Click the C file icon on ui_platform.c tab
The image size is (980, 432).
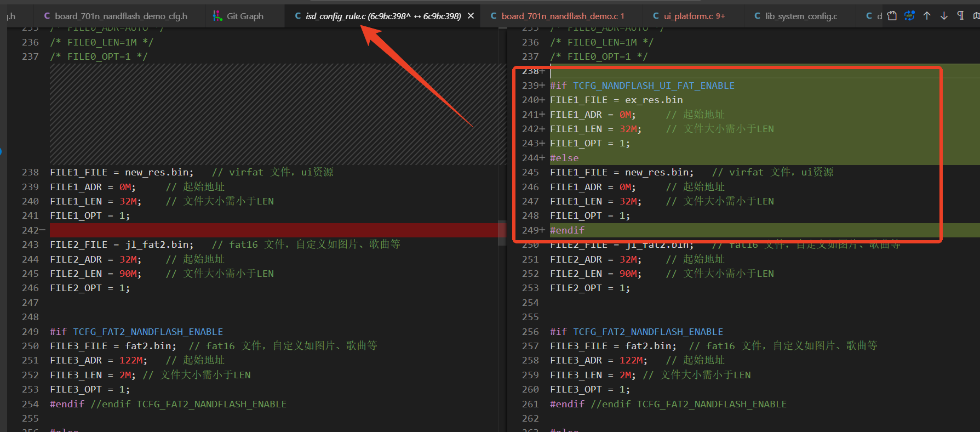tap(656, 16)
